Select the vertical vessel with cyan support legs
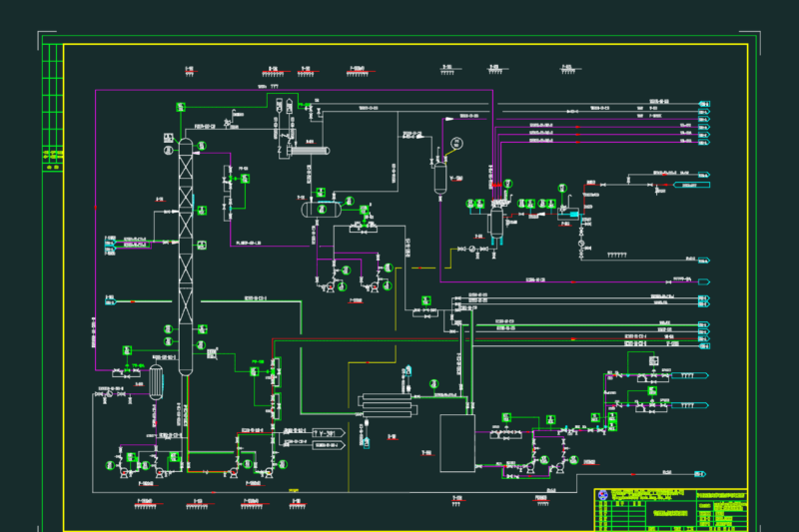The width and height of the screenshot is (799, 532). [496, 224]
